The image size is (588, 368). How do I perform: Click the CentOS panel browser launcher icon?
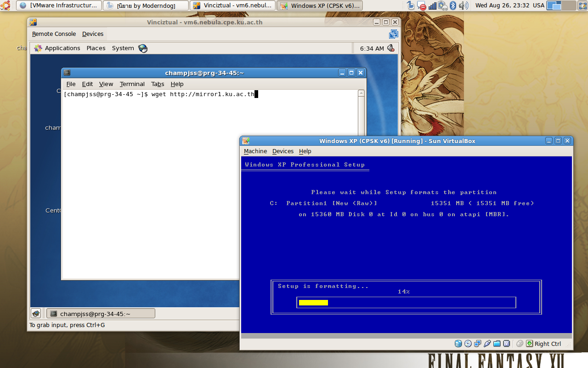coord(143,48)
